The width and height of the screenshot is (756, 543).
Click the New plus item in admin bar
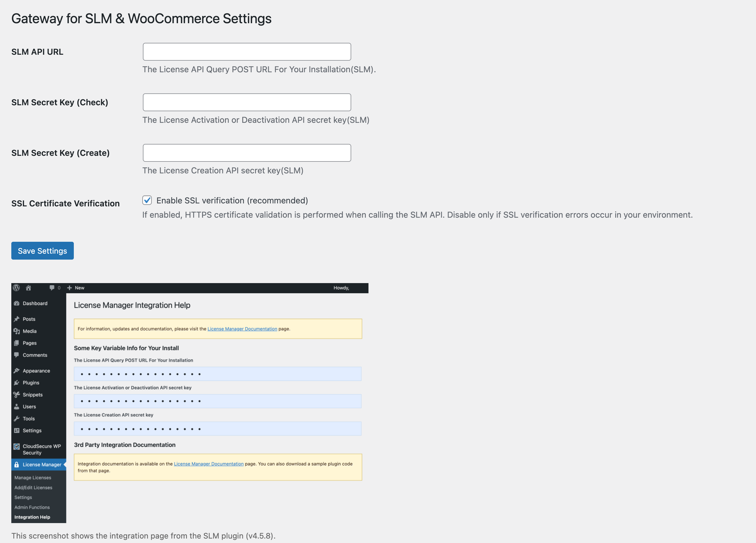coord(76,288)
